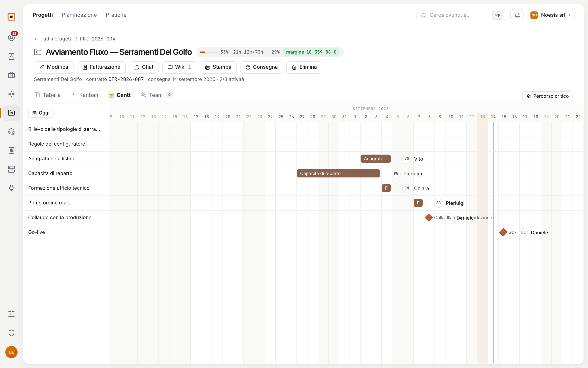This screenshot has height=368, width=588.
Task: Click the CM avatar next to Chiara
Action: pos(407,188)
